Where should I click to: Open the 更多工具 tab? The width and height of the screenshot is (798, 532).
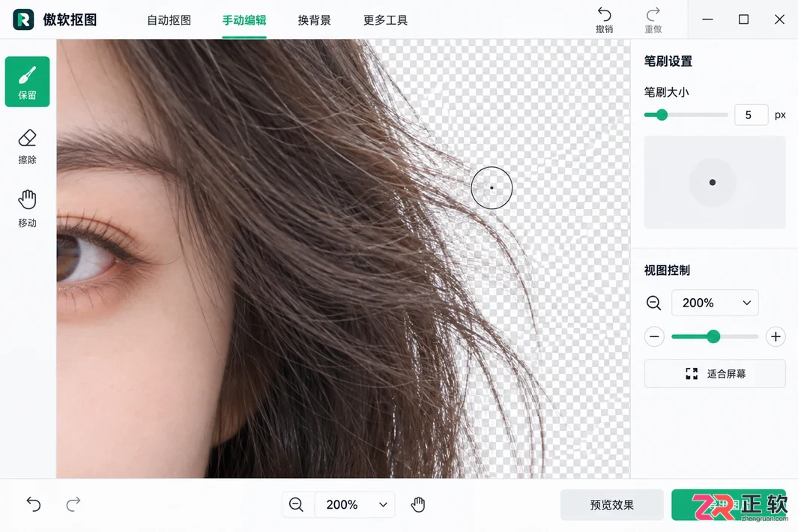pyautogui.click(x=385, y=20)
